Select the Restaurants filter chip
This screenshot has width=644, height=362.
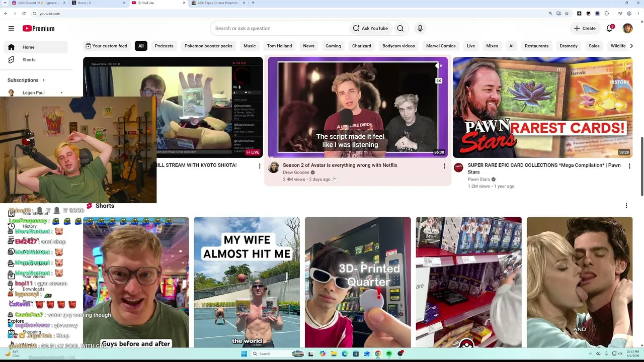tap(536, 46)
